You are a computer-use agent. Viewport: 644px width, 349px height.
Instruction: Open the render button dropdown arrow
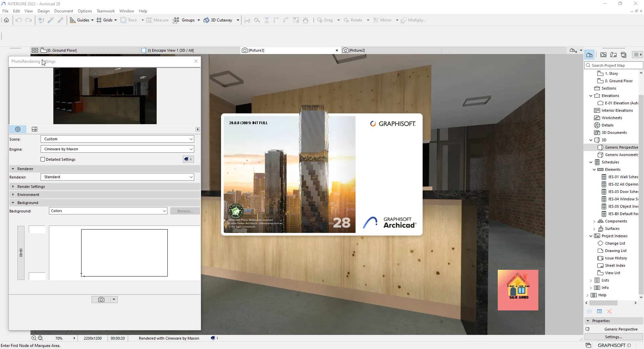point(114,300)
